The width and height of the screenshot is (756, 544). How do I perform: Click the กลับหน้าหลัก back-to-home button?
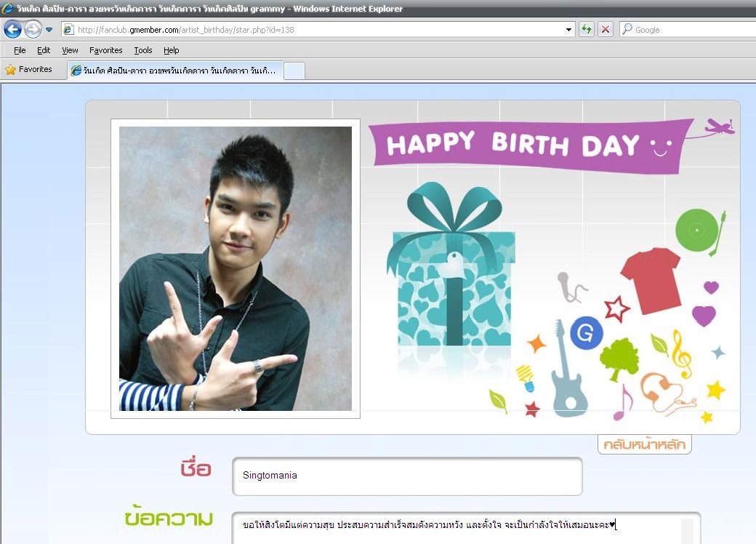coord(645,444)
